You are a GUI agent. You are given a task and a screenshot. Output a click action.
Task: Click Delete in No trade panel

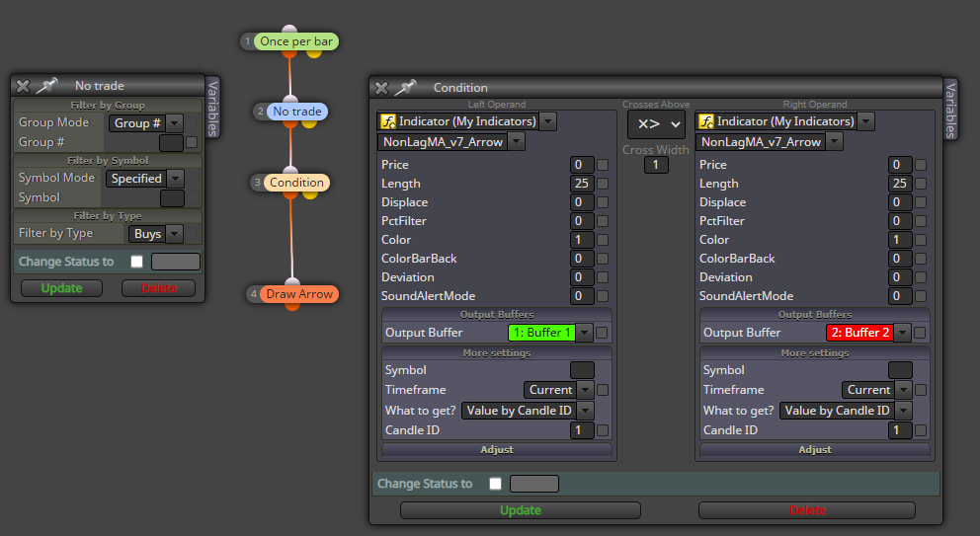coord(159,288)
